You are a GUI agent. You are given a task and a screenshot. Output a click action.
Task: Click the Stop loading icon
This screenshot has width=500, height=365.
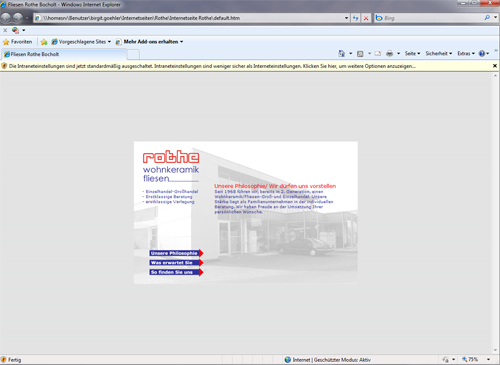(366, 18)
